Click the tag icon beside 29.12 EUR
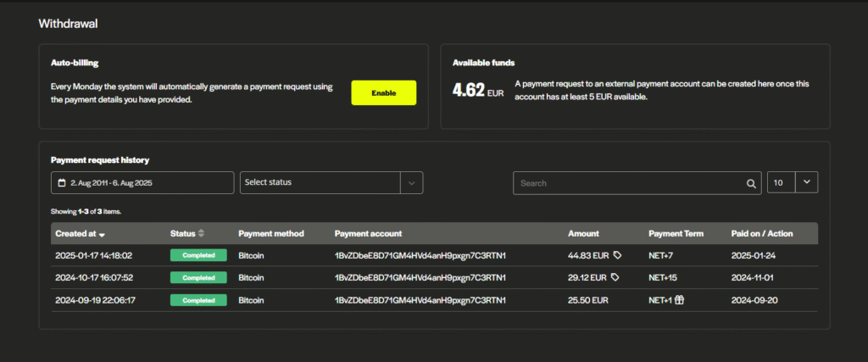The image size is (868, 362). 615,277
